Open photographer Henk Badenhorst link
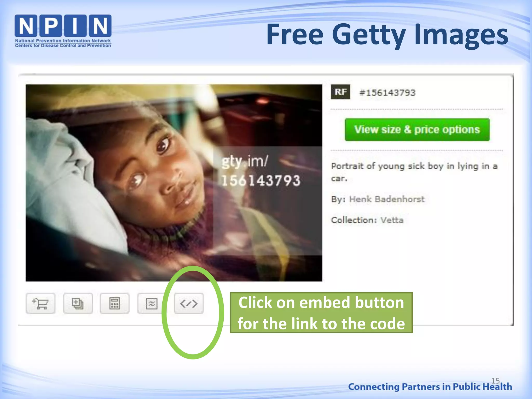Image resolution: width=532 pixels, height=399 pixels. (x=387, y=199)
